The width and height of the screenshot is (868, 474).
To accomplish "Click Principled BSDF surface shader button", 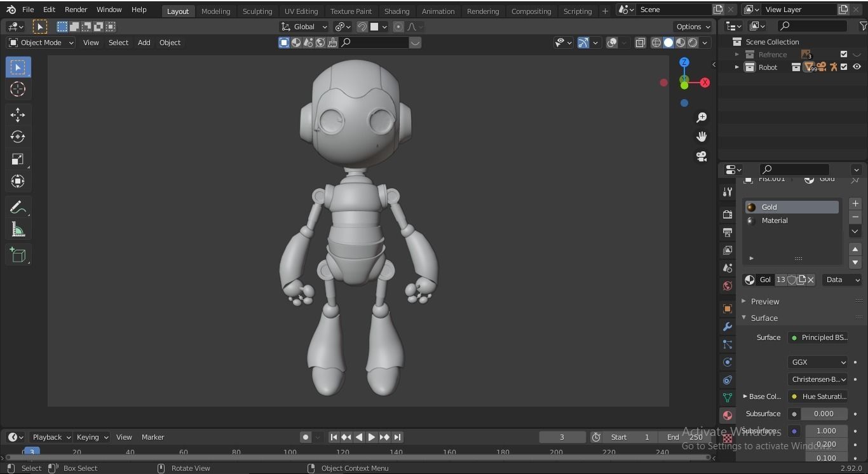I will pos(818,337).
